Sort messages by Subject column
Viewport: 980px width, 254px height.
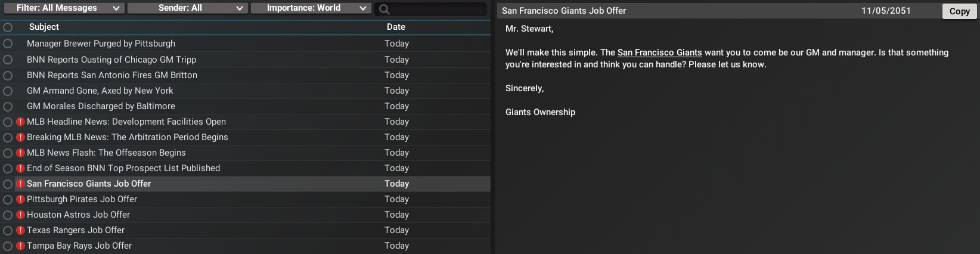tap(44, 27)
